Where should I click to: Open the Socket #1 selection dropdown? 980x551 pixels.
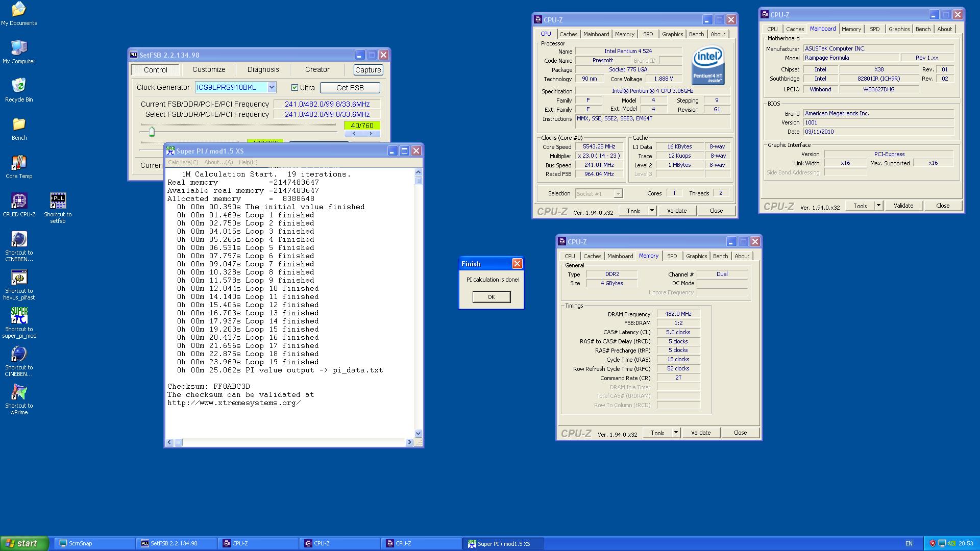pyautogui.click(x=599, y=193)
